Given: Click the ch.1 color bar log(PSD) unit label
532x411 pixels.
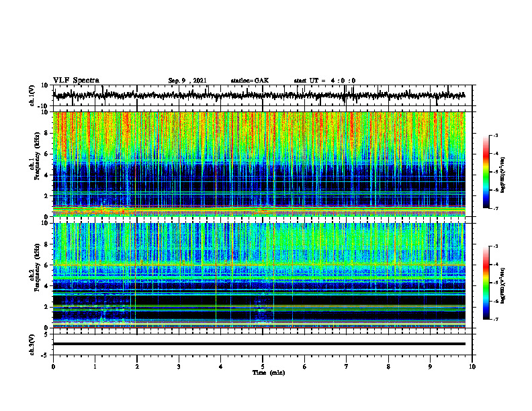Looking at the screenshot, I should pyautogui.click(x=503, y=175).
